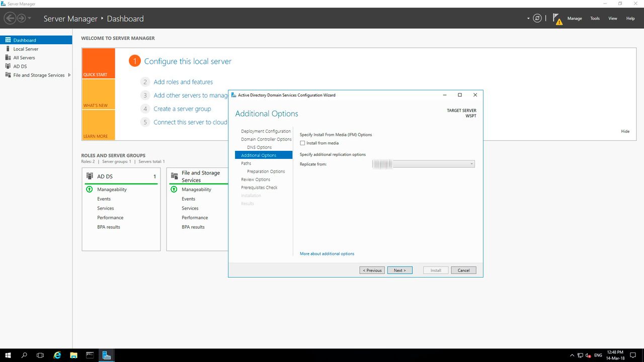644x362 pixels.
Task: Click the Learn More tile
Action: [99, 125]
